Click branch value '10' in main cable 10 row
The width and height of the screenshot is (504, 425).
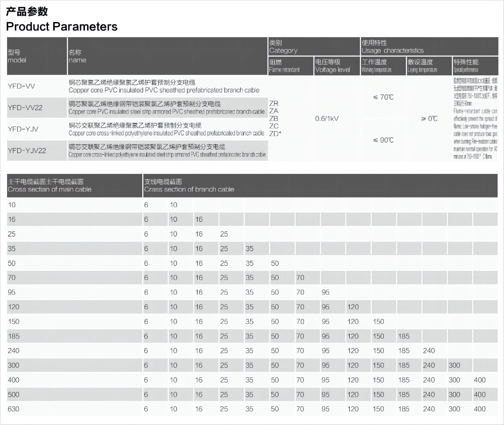(x=173, y=205)
